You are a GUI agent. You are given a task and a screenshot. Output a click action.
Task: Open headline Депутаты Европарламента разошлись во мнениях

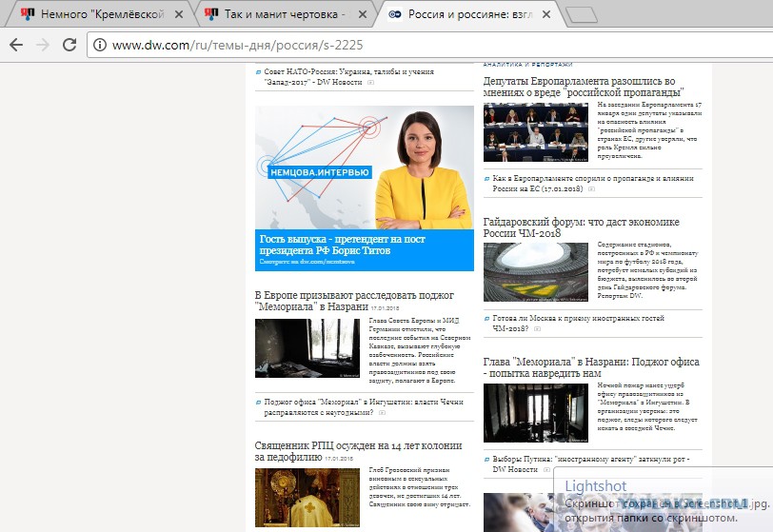coord(584,87)
